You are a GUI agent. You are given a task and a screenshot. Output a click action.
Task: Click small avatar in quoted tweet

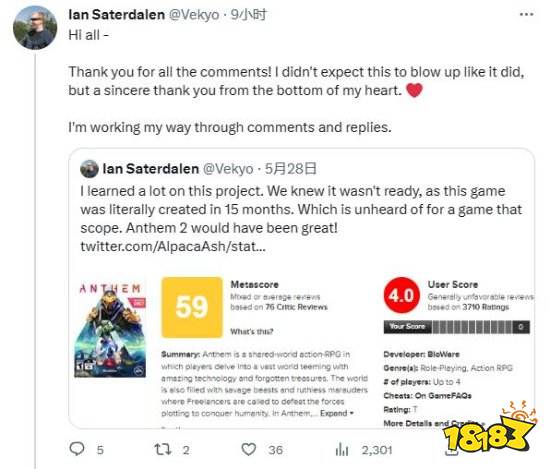(89, 169)
